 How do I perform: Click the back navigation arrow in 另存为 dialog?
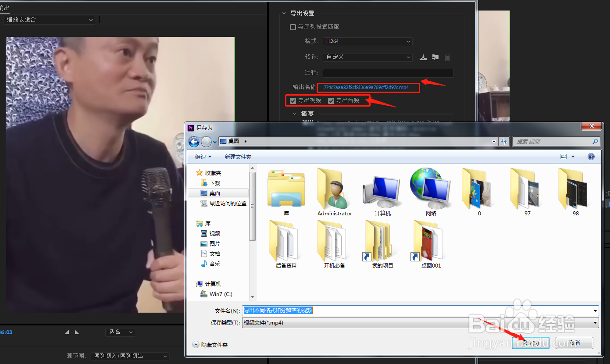pos(193,141)
